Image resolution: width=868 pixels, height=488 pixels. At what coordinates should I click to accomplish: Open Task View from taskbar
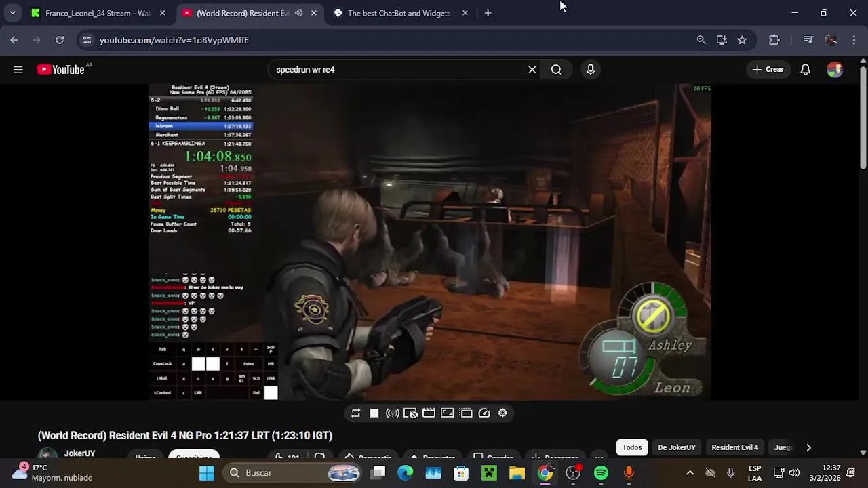coord(378,472)
